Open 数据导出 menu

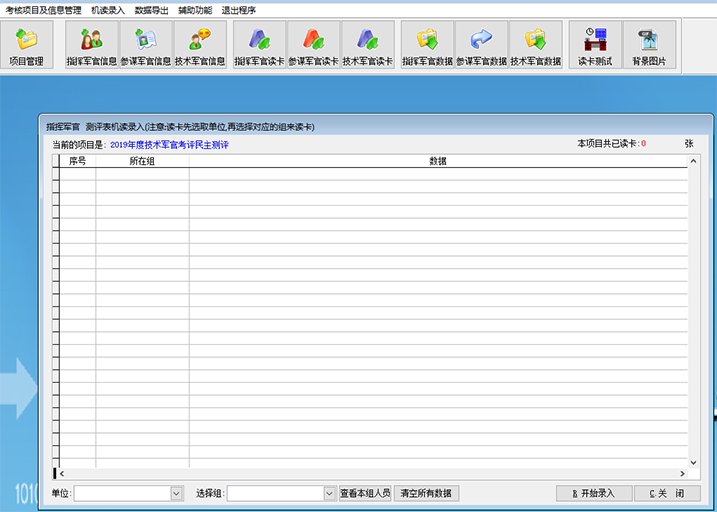tap(151, 9)
